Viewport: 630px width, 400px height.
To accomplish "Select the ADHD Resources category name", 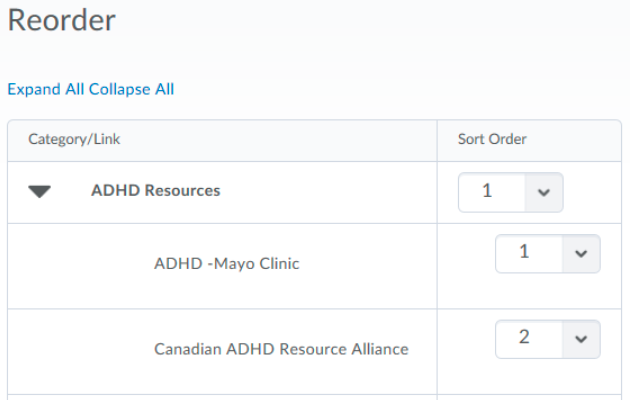I will pyautogui.click(x=155, y=190).
